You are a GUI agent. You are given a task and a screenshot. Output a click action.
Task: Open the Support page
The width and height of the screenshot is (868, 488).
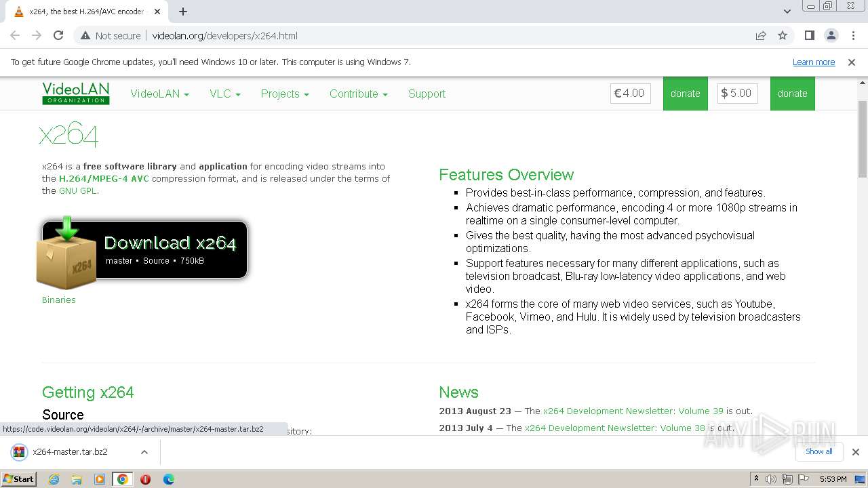click(427, 94)
